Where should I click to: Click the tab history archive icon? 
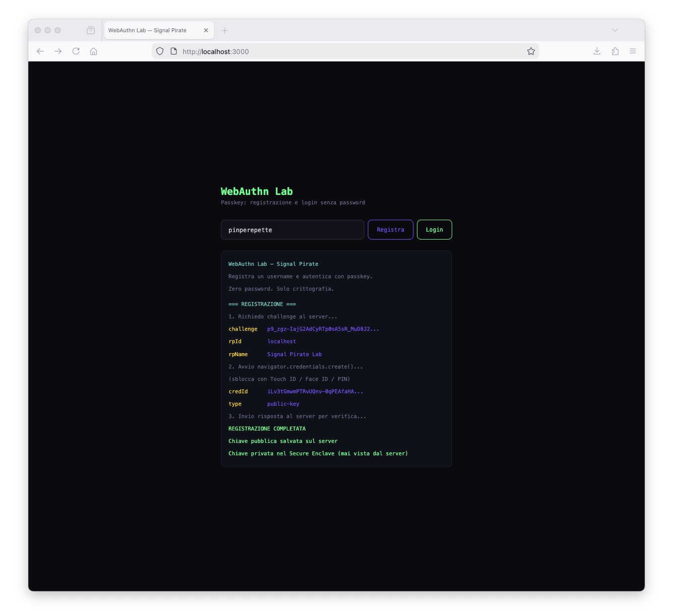pos(91,30)
